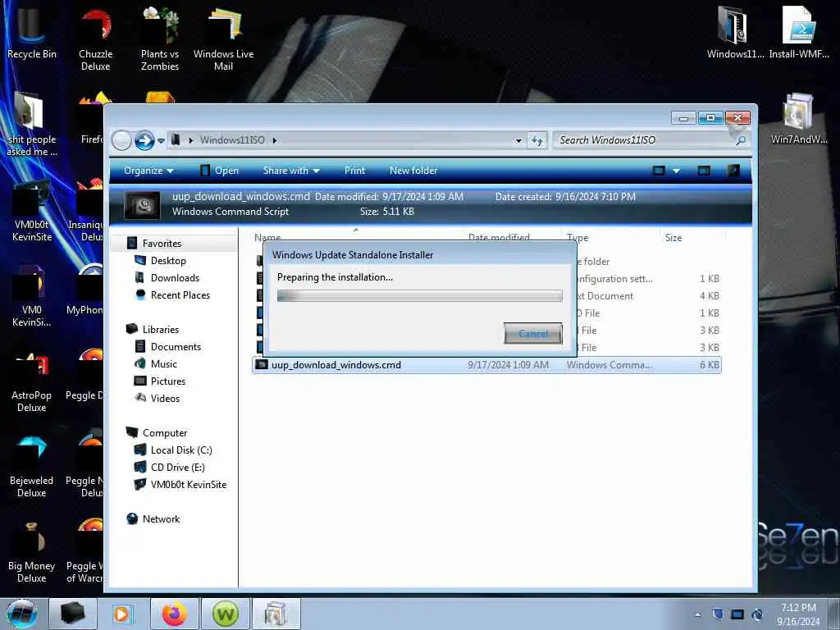Open the Pictures library
This screenshot has width=840, height=630.
point(168,381)
